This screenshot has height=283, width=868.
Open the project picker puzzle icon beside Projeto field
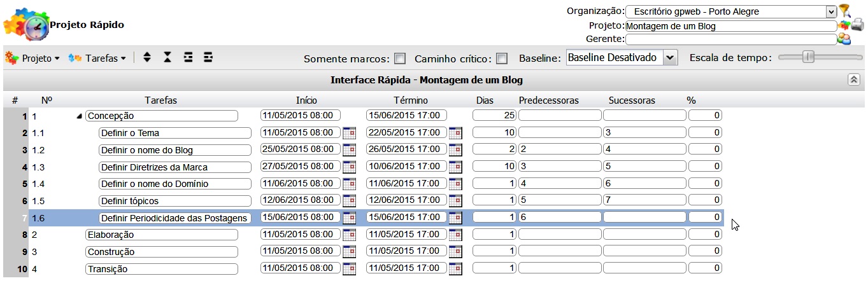[x=844, y=26]
